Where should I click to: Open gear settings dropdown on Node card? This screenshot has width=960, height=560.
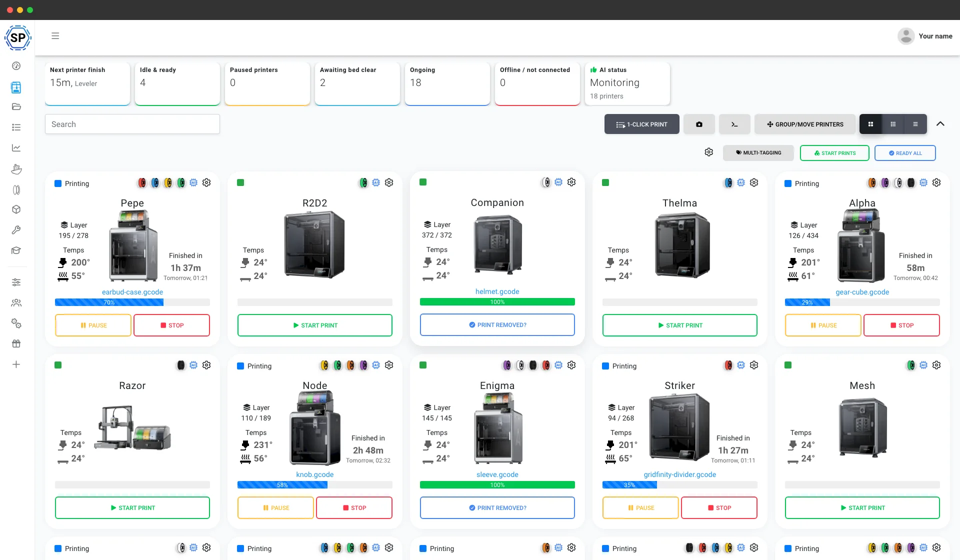pyautogui.click(x=389, y=365)
